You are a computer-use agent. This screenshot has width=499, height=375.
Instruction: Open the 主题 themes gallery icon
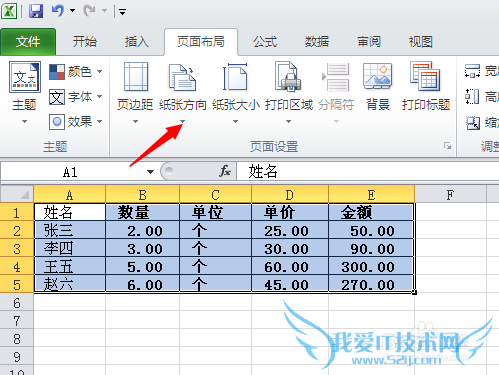click(25, 77)
